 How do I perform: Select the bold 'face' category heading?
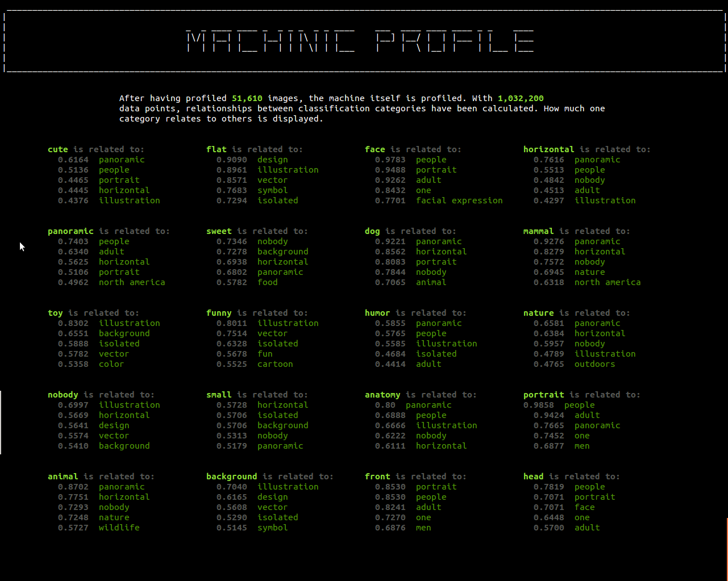pos(375,149)
